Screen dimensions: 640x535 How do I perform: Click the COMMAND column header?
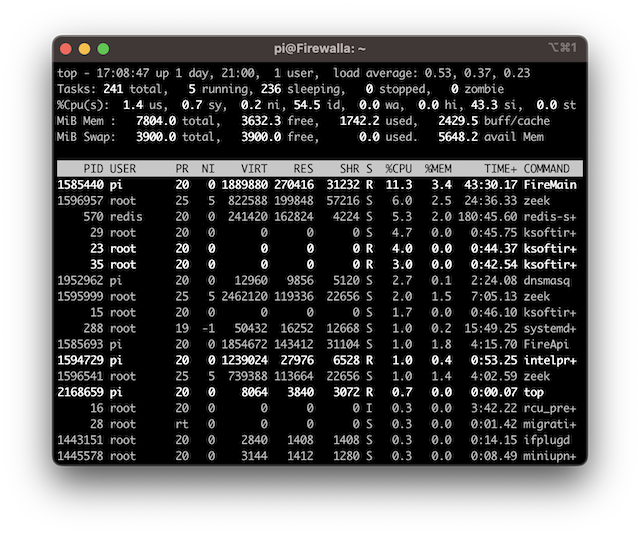(x=547, y=169)
